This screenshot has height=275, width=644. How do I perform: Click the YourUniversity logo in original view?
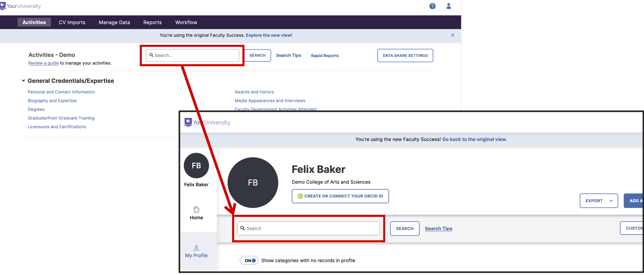[20, 6]
